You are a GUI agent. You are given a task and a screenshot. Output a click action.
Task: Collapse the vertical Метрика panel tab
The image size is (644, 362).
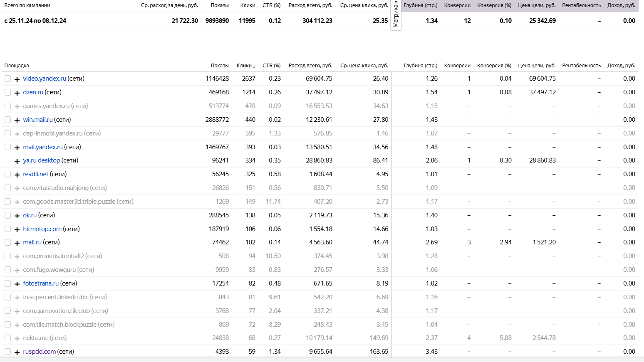point(396,15)
